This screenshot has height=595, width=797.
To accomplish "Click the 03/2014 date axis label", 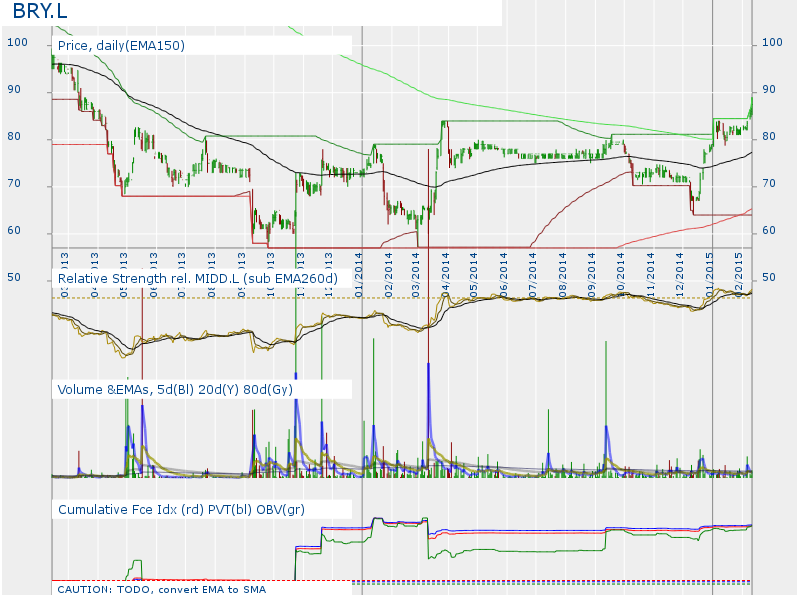I will pyautogui.click(x=416, y=274).
